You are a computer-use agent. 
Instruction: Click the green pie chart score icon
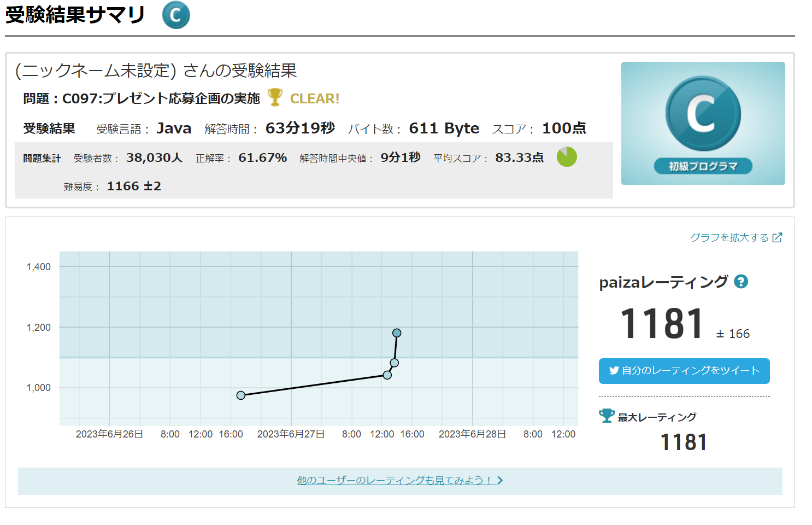567,157
